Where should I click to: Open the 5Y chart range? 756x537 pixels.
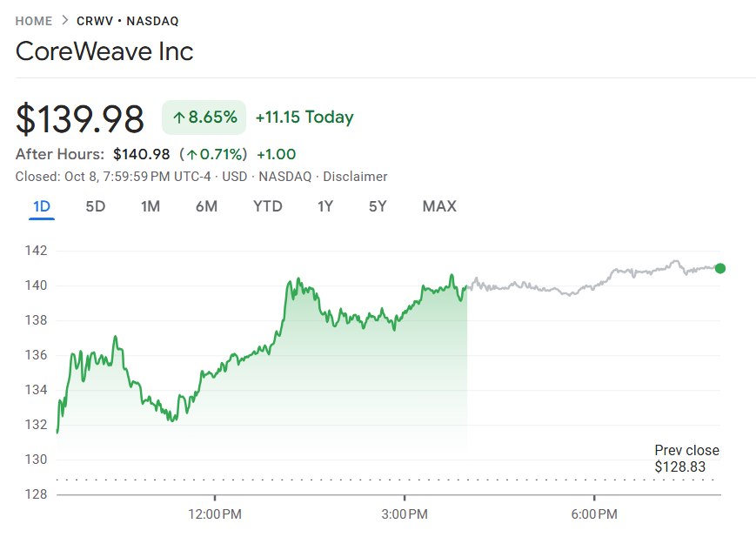coord(378,206)
